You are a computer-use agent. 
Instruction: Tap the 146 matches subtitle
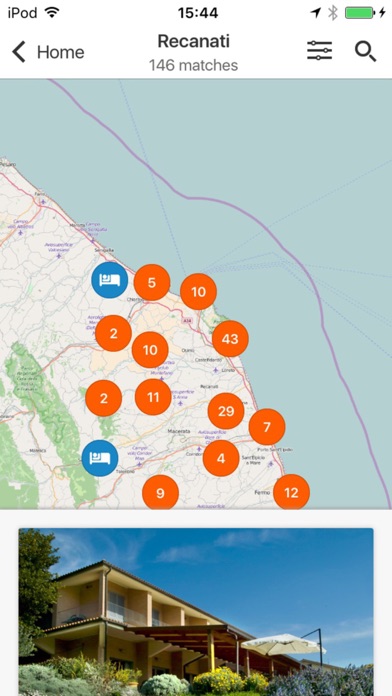click(x=194, y=65)
